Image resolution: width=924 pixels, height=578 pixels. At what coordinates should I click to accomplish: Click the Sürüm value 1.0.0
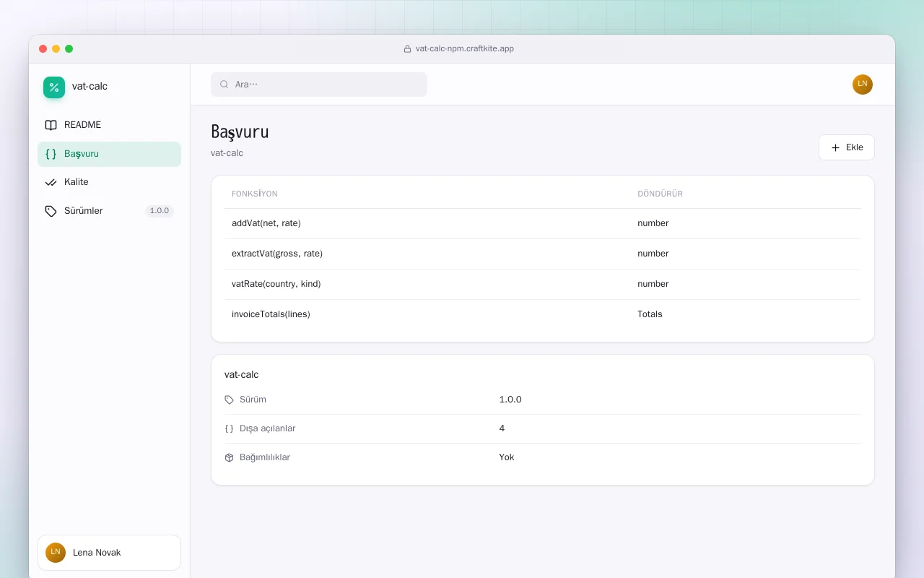tap(510, 400)
